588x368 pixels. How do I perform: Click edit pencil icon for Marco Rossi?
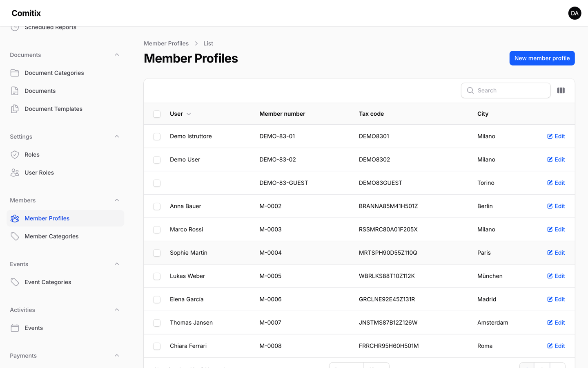point(550,229)
